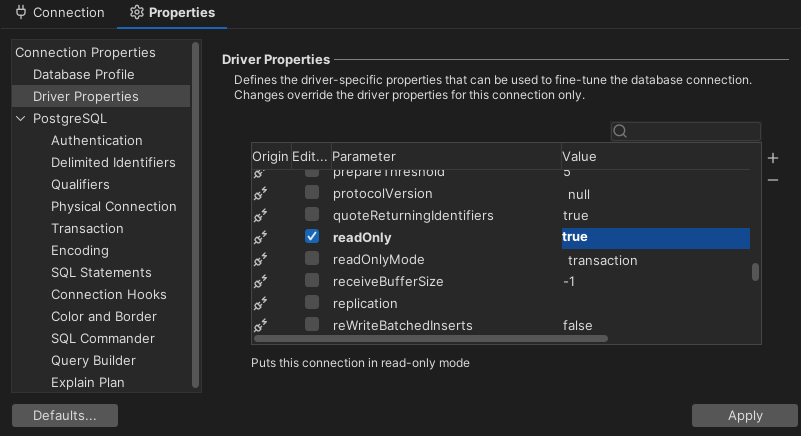801x436 pixels.
Task: Collapse the PostgreSQL tree node
Action: pyautogui.click(x=22, y=119)
